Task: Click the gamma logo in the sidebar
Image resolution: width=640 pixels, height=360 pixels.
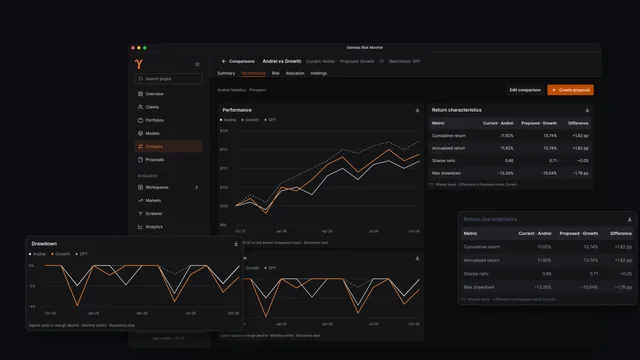Action: click(x=139, y=64)
